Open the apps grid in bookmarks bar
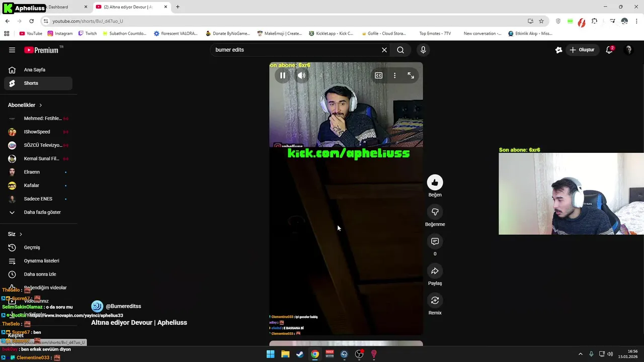 pos(7,34)
